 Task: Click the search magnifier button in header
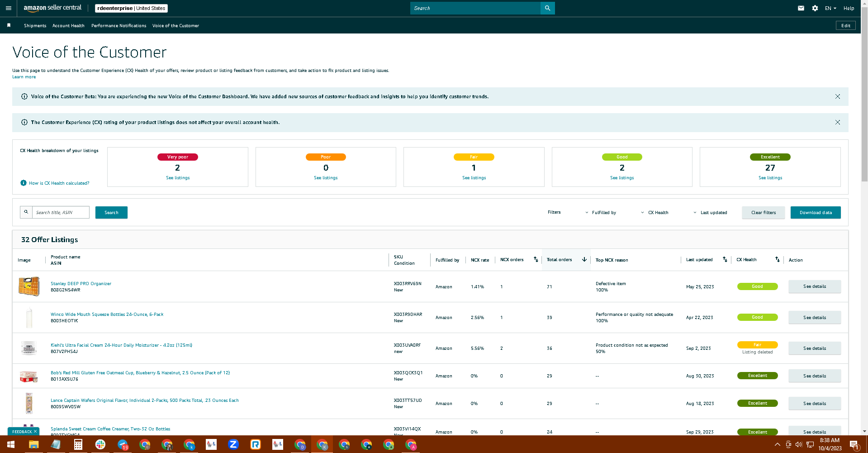(547, 8)
